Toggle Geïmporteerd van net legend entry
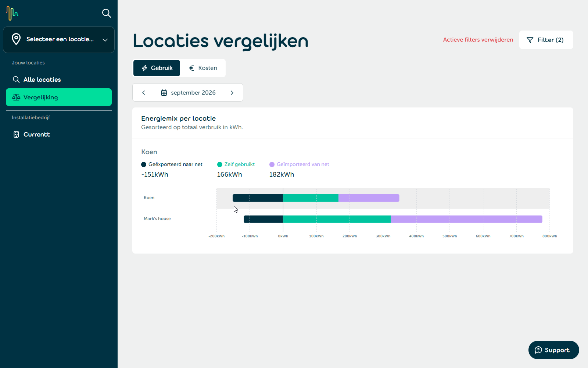This screenshot has height=368, width=588. pos(299,164)
